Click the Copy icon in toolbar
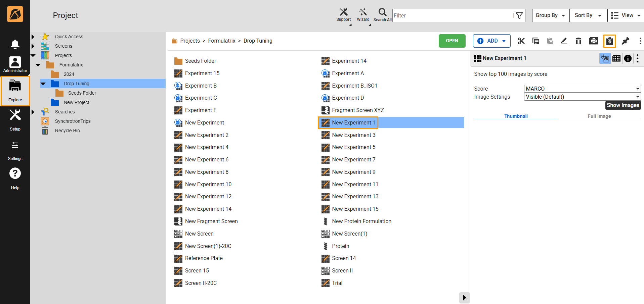This screenshot has height=304, width=644. point(536,41)
